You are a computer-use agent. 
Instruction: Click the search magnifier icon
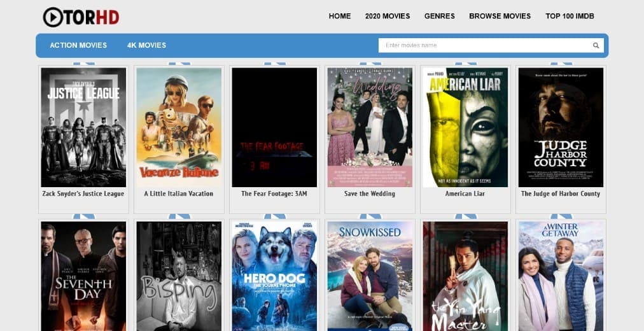[x=596, y=46]
